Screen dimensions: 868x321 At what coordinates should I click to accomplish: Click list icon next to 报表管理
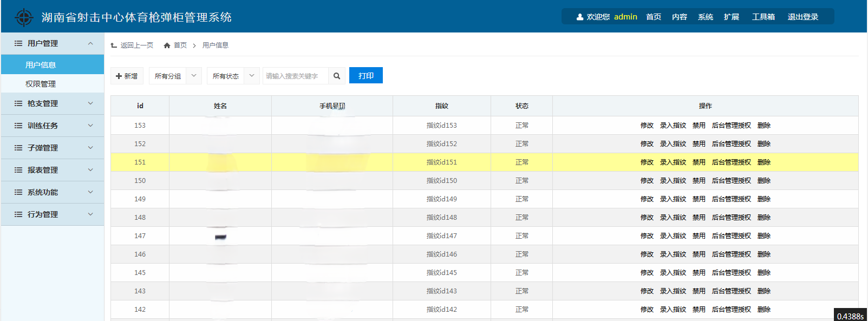point(18,170)
